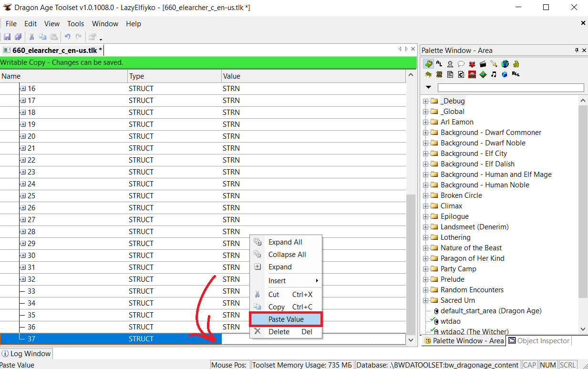The image size is (588, 369).
Task: Select the Creature red monster palette icon
Action: pos(472,63)
